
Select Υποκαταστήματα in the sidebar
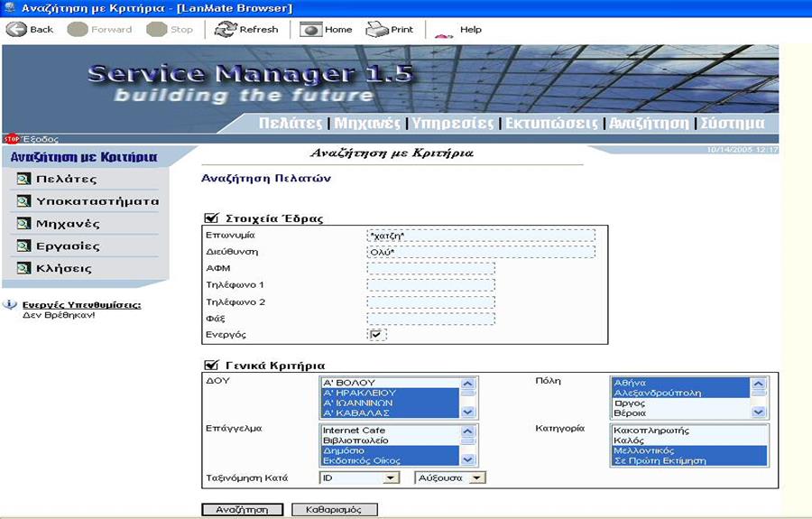pos(97,201)
